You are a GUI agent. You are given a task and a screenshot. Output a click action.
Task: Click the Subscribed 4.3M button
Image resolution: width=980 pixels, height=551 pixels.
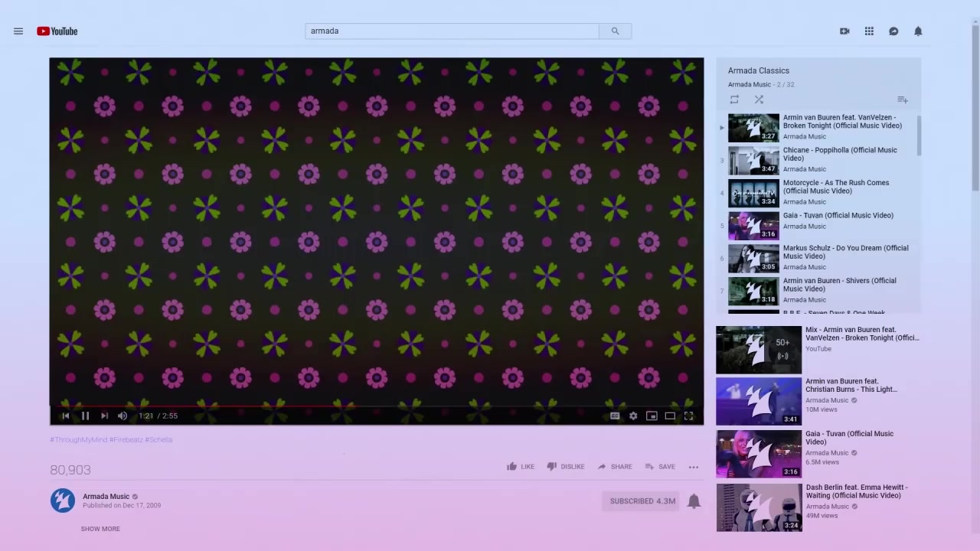[642, 501]
